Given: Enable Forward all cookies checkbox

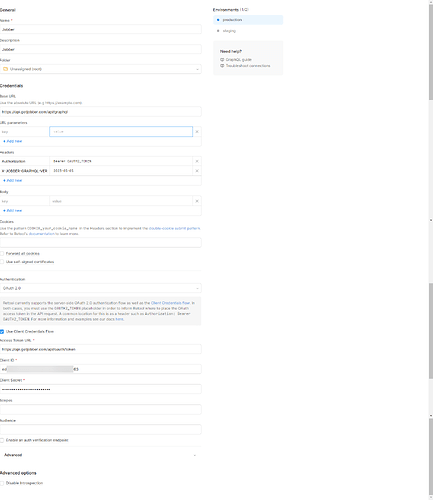Looking at the screenshot, I should pyautogui.click(x=2, y=254).
